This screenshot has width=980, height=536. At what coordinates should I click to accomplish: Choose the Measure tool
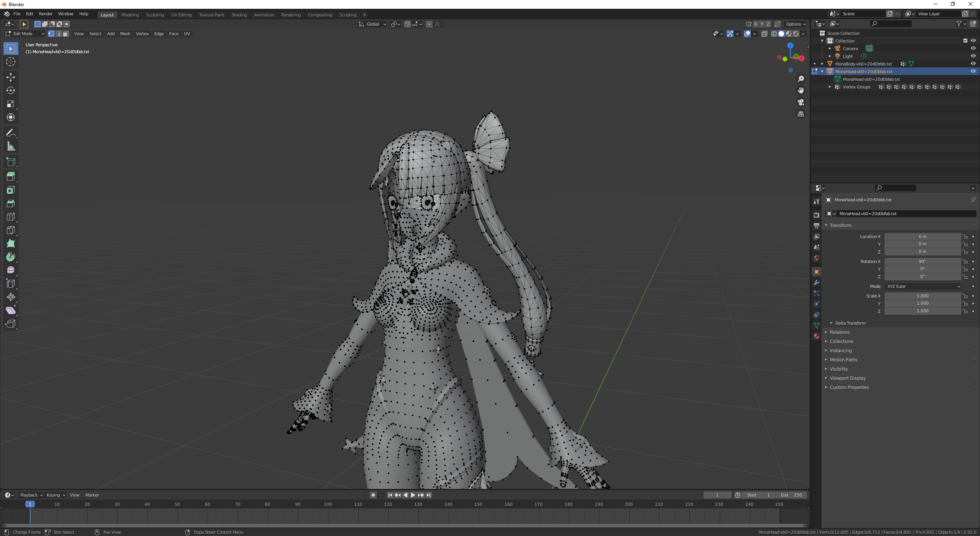tap(11, 146)
